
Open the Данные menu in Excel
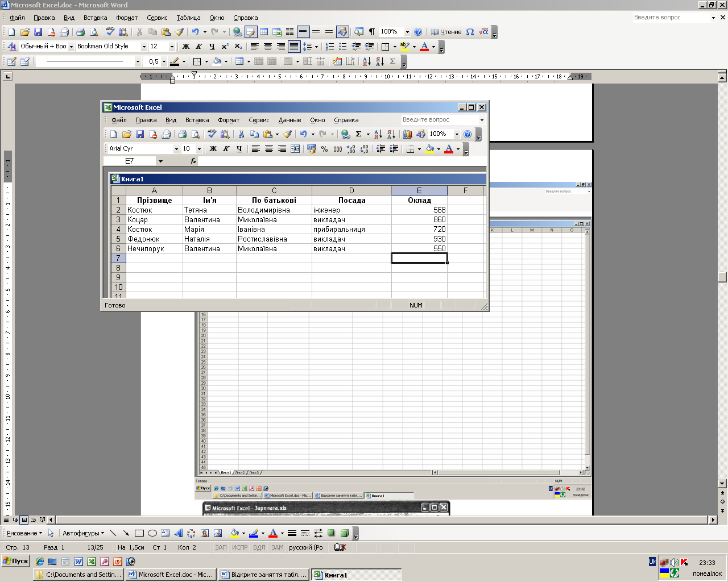(289, 120)
